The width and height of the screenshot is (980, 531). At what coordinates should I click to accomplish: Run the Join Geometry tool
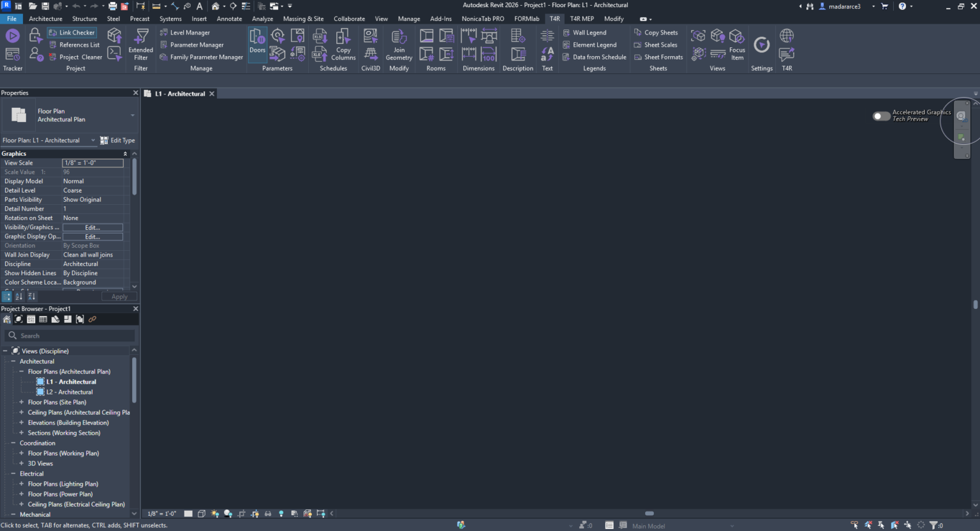coord(399,44)
